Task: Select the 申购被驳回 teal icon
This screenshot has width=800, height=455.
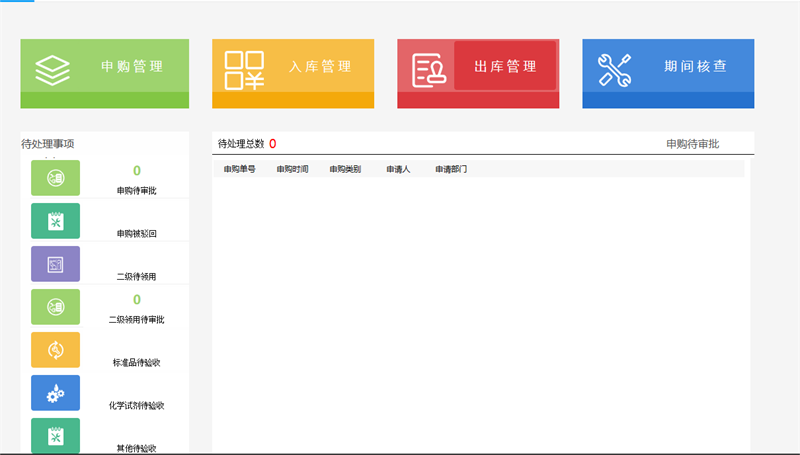Action: click(x=55, y=221)
